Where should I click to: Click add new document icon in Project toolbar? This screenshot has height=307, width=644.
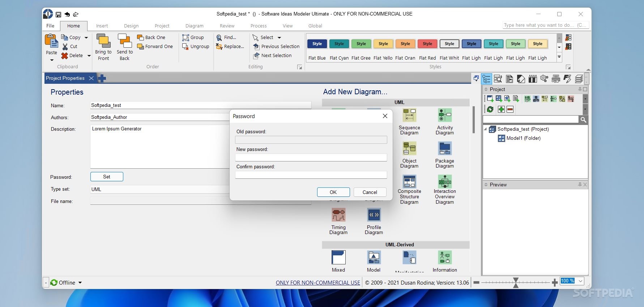516,99
